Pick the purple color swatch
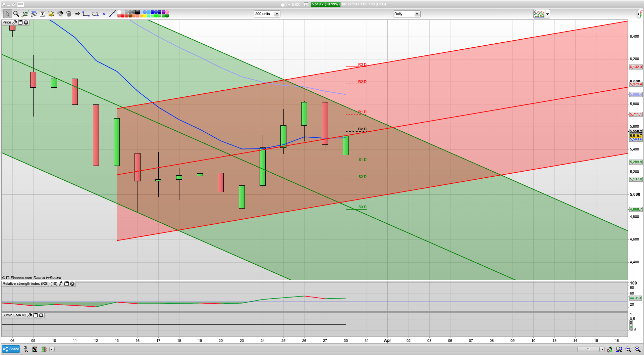This screenshot has width=644, height=355. click(x=163, y=12)
